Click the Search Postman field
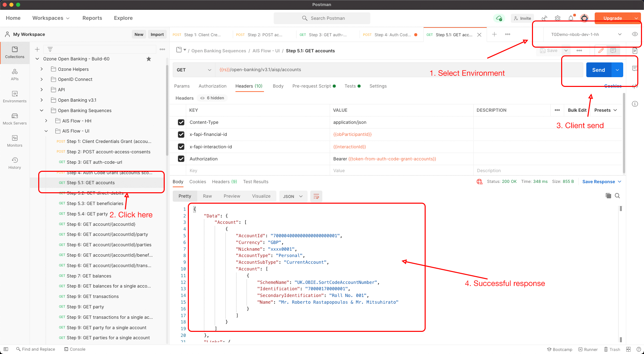The width and height of the screenshot is (644, 354). (x=322, y=18)
